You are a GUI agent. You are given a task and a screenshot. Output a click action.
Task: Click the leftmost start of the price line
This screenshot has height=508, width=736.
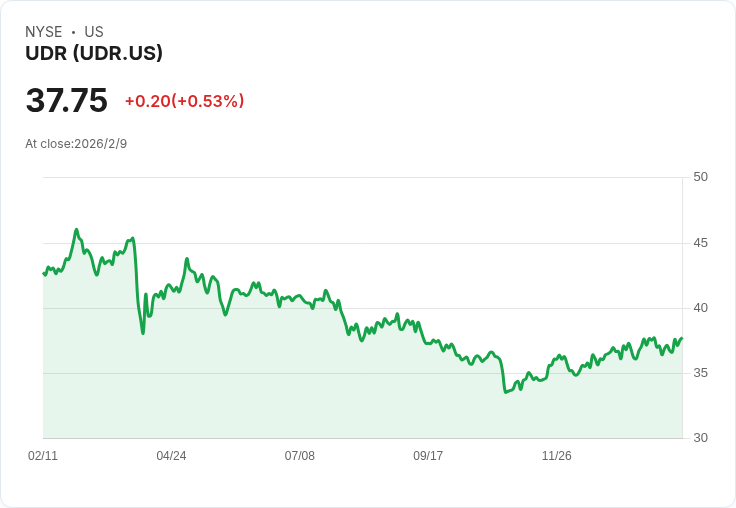pos(43,273)
